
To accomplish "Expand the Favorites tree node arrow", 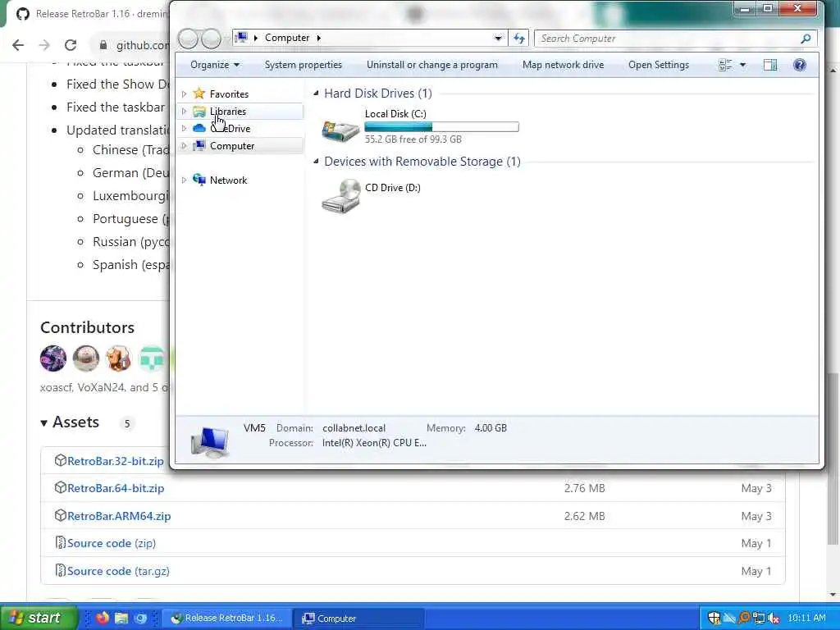I will click(185, 94).
